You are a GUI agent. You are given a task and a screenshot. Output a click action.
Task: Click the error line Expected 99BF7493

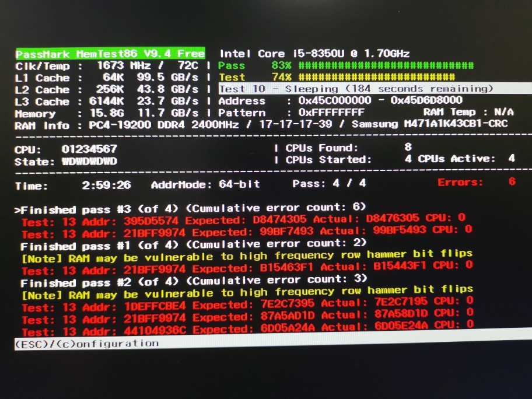coord(247,232)
